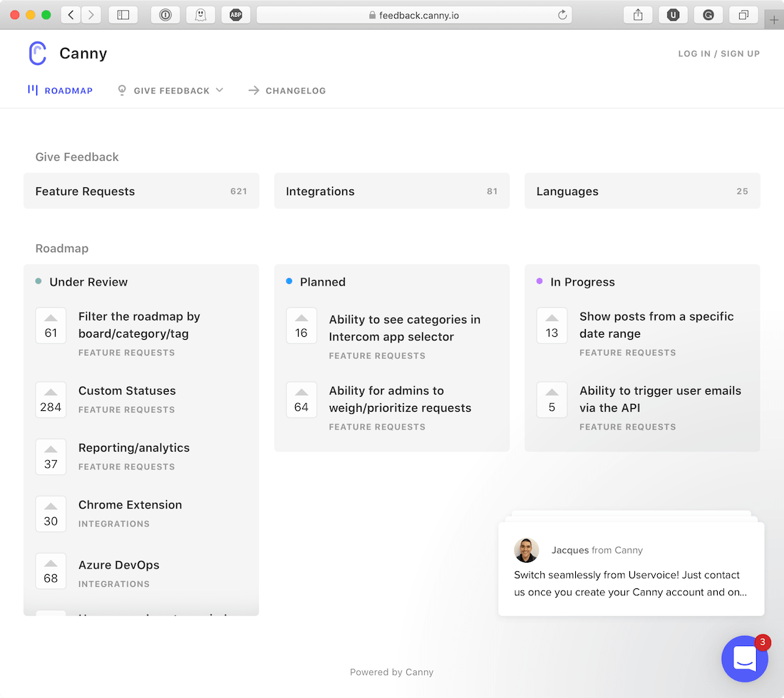This screenshot has height=698, width=784.
Task: Open the Adblock Plus ABP icon
Action: pyautogui.click(x=236, y=15)
